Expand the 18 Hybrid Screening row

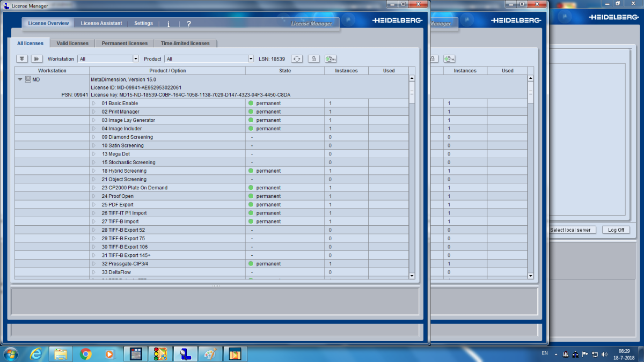tap(93, 171)
